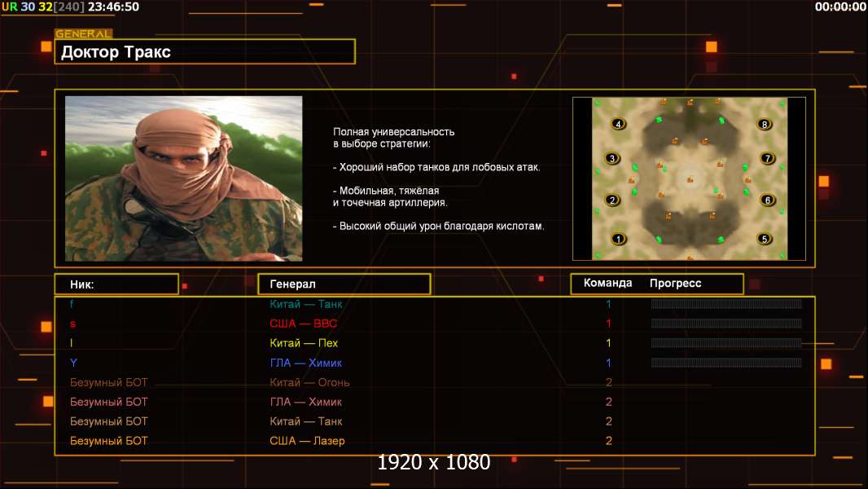The image size is (868, 489).
Task: Click the GENERAL label tab
Action: tap(84, 33)
